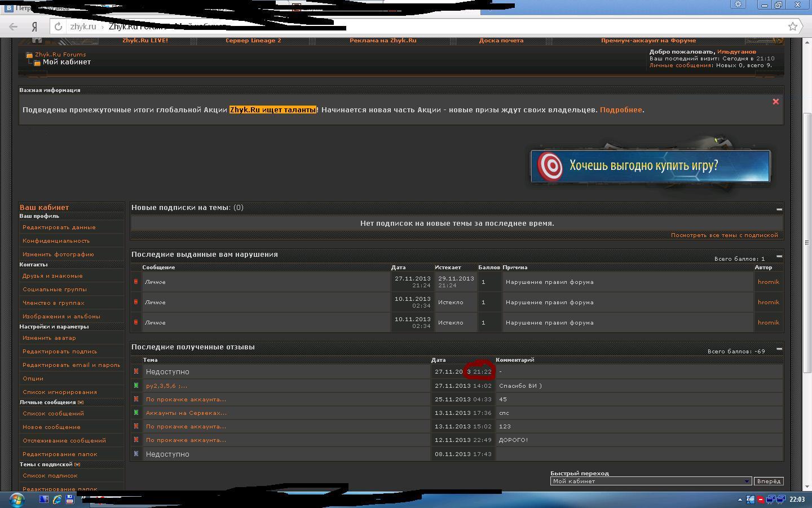Collapse the "Новые подписки на темы" panel

(x=779, y=209)
